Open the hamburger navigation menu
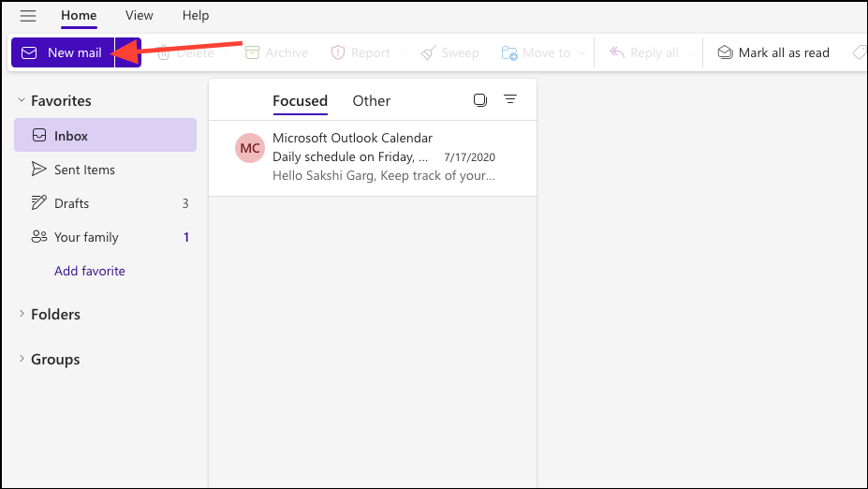Screen dimensions: 868x489 (28, 16)
